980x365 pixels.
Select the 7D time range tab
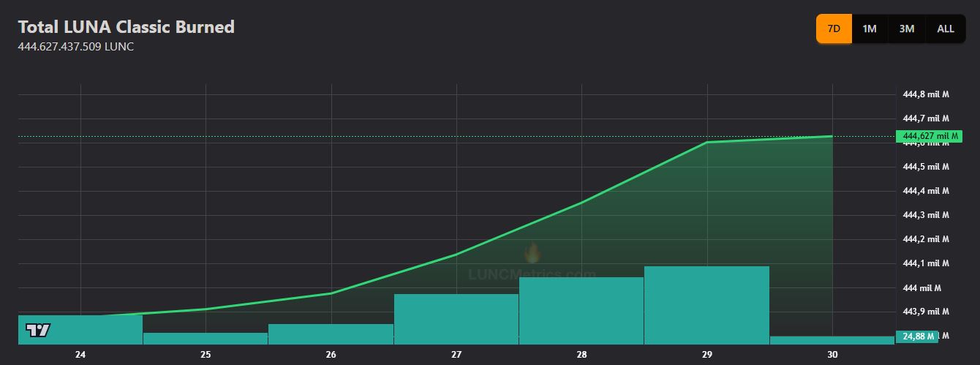(834, 29)
